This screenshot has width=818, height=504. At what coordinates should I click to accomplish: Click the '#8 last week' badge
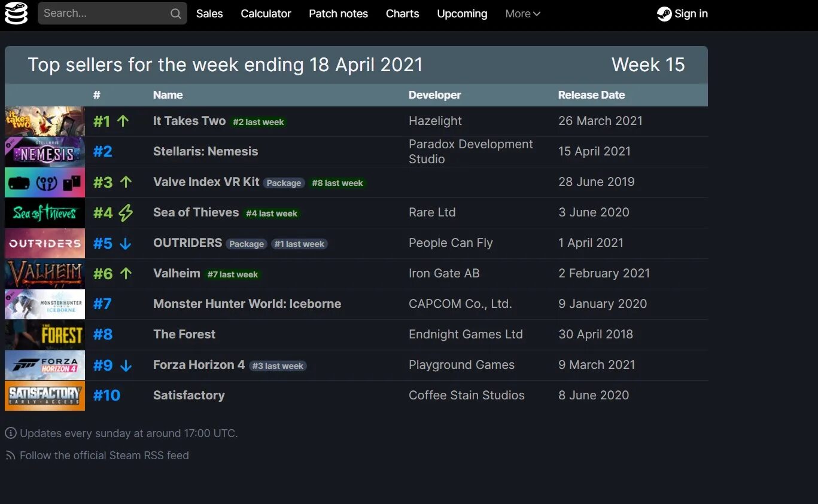click(337, 183)
